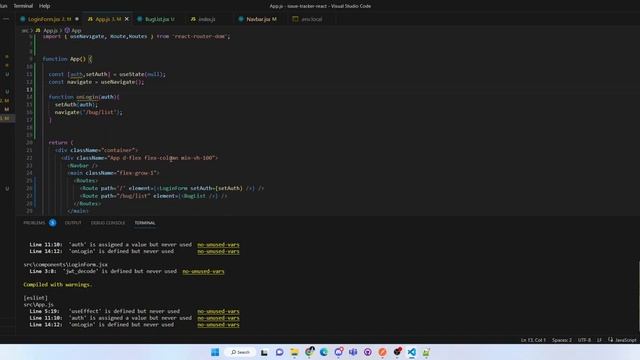
Task: Show the Problems panel tab
Action: [x=34, y=223]
